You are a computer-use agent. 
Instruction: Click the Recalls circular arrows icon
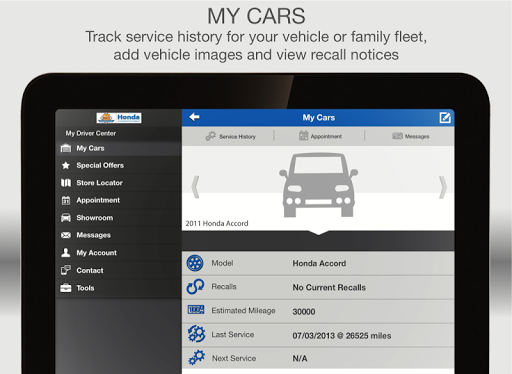point(195,287)
